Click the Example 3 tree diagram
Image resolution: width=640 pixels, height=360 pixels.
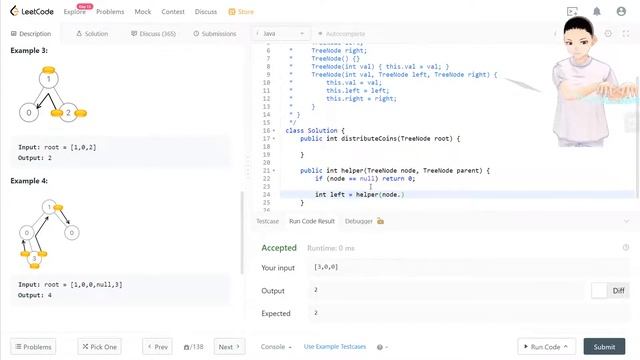(53, 94)
